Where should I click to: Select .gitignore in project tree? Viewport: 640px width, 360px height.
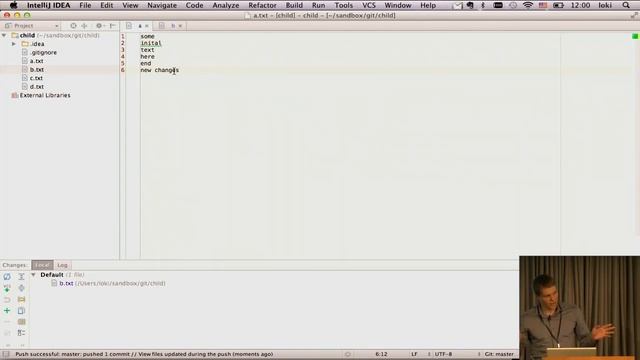pyautogui.click(x=44, y=53)
